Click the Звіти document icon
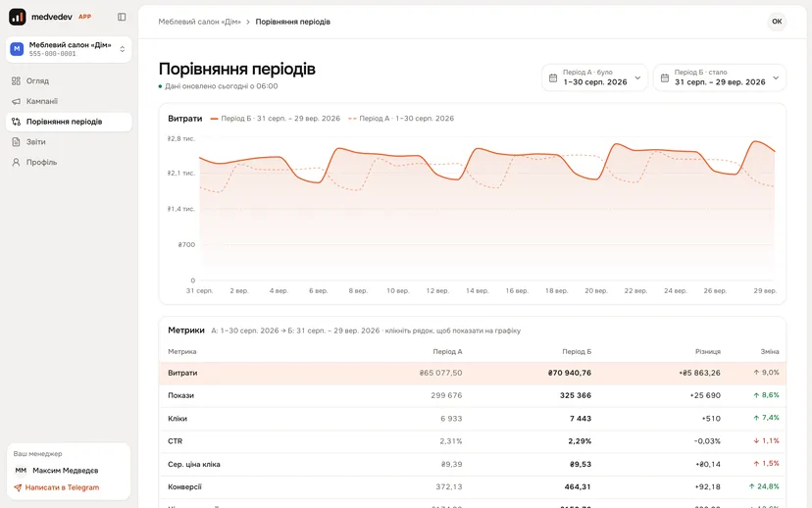Viewport: 812px width, 508px height. pyautogui.click(x=16, y=142)
